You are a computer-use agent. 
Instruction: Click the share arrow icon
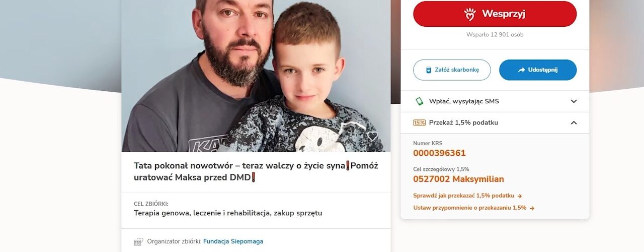(521, 70)
